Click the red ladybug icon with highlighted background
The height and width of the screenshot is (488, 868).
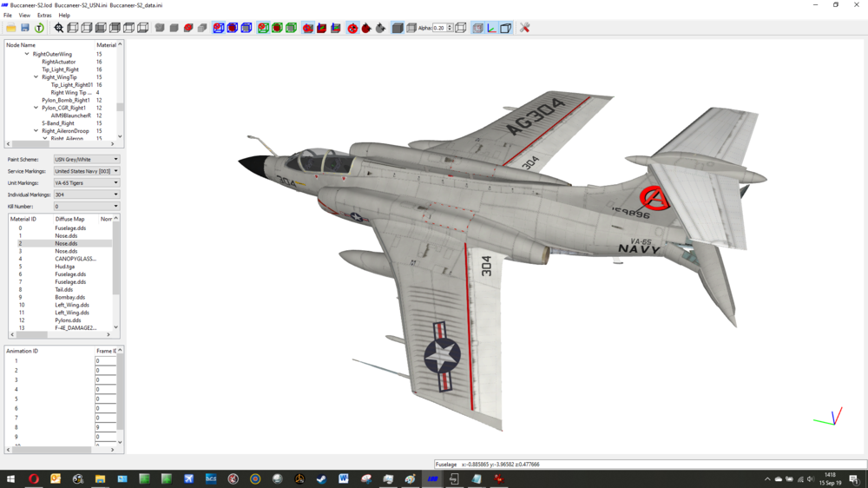click(352, 28)
